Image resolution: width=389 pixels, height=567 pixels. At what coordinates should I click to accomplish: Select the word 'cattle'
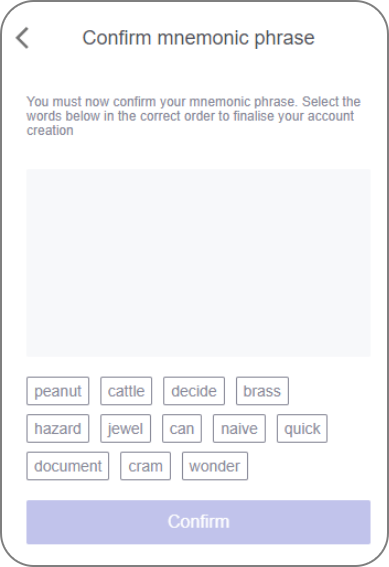pyautogui.click(x=126, y=391)
